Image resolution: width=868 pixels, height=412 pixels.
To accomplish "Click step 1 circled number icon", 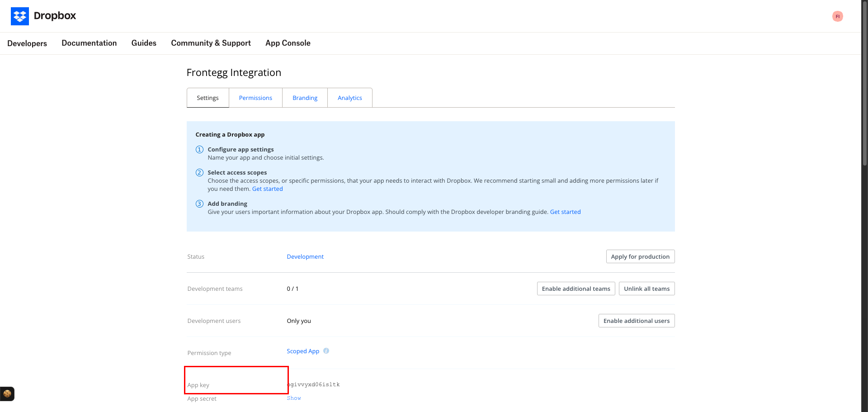I will pos(199,150).
